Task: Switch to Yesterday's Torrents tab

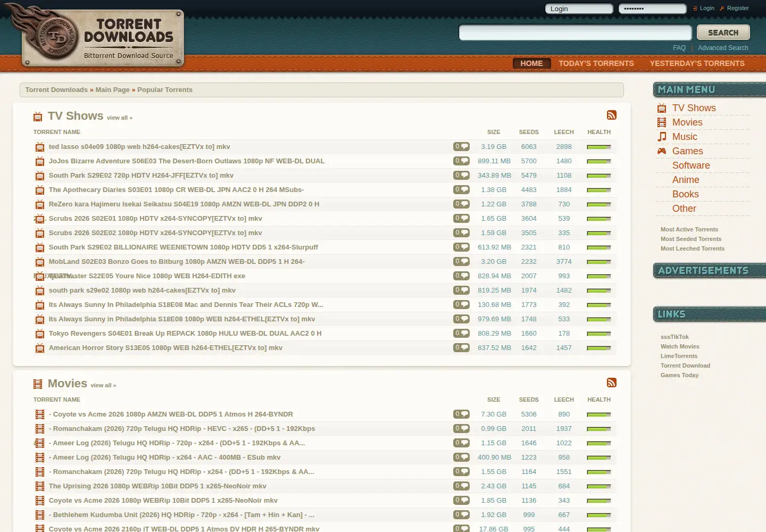Action: (697, 63)
